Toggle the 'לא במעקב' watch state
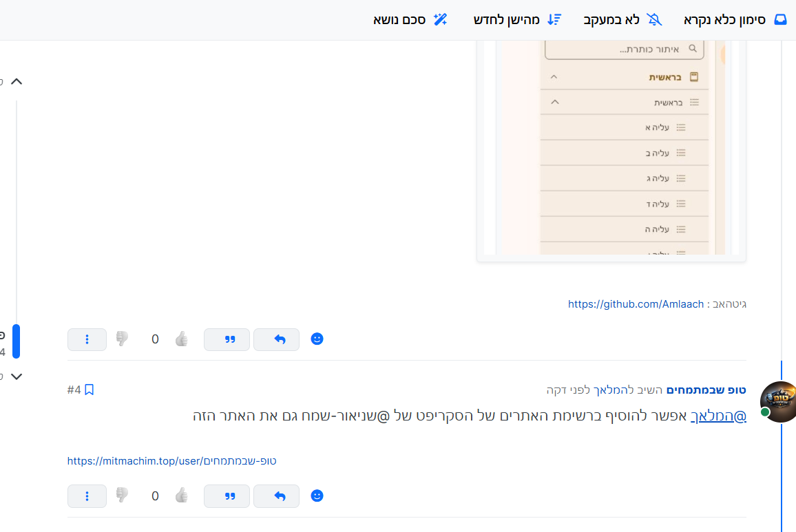Viewport: 796px width, 532px height. (623, 20)
